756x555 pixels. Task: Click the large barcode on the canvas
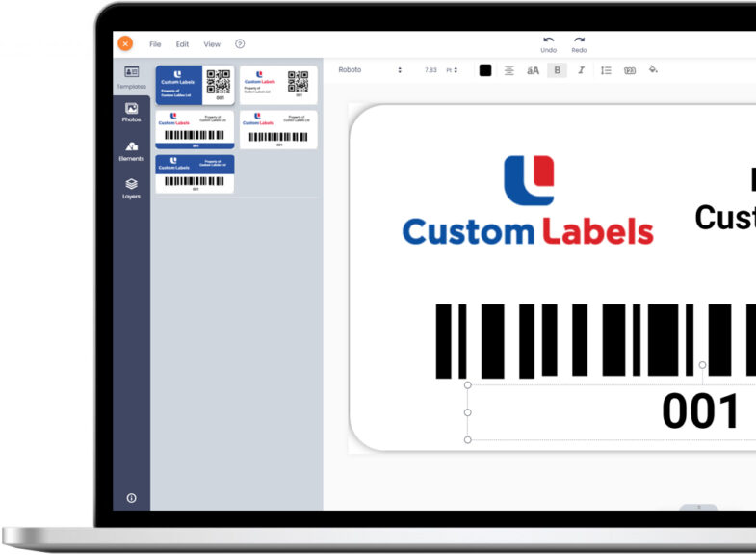click(595, 340)
